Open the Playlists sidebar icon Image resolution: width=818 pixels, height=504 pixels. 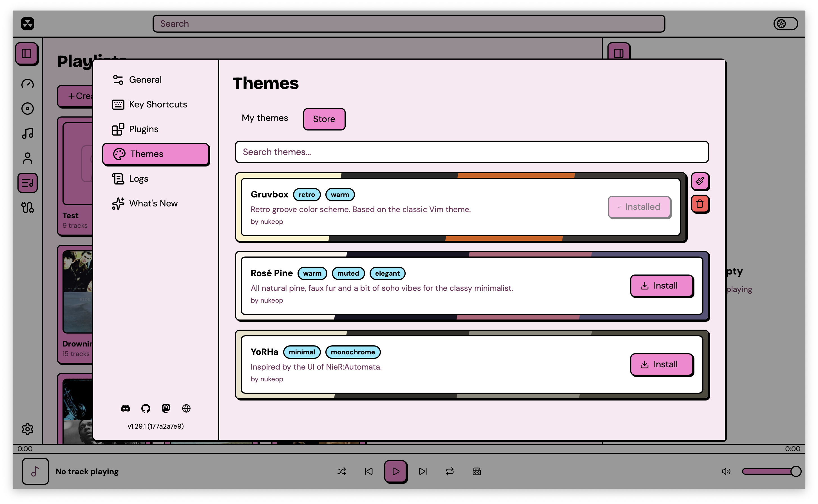[27, 183]
